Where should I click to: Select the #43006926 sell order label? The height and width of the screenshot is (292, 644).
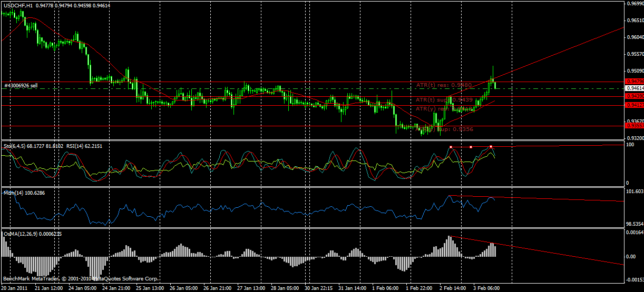click(x=21, y=85)
